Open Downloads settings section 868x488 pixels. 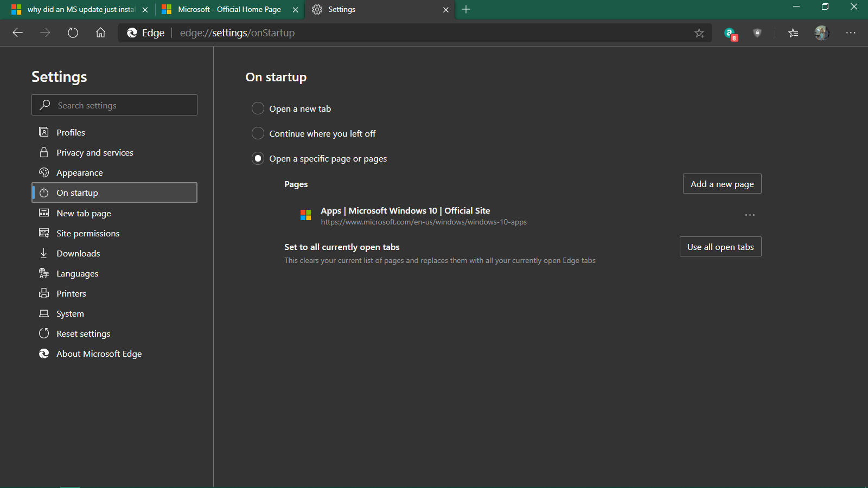point(114,253)
